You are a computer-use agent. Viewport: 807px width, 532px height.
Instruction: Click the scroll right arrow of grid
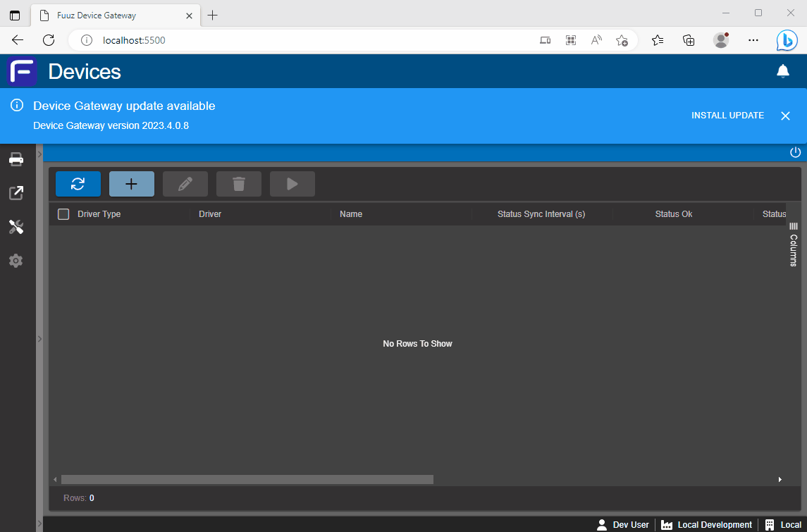780,480
